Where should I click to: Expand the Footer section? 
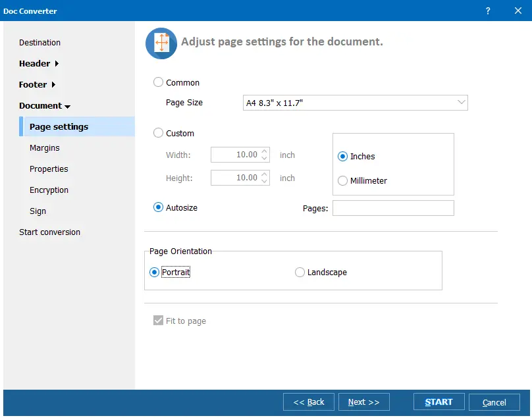[x=37, y=85]
